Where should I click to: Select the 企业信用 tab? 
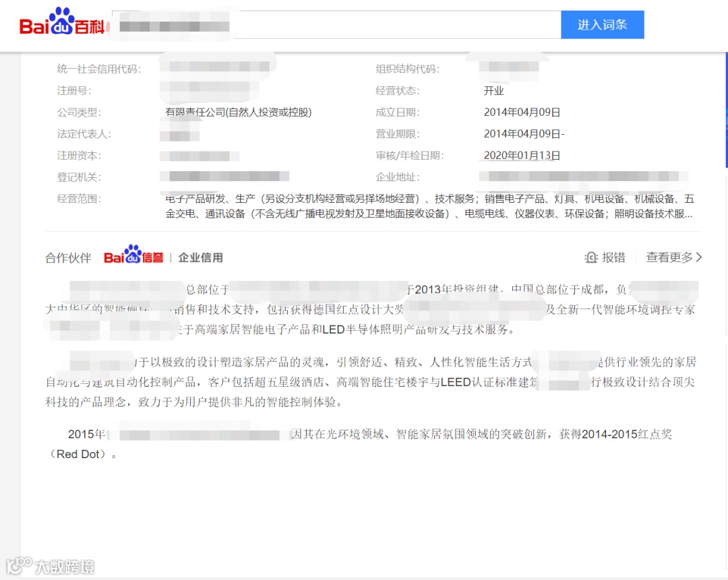point(200,257)
